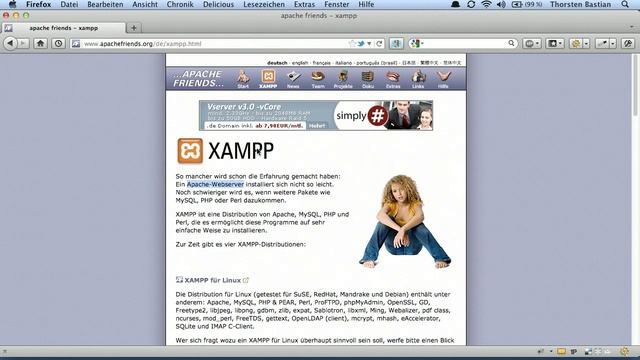Reload the page with the refresh arrow
Viewport: 640px width, 360px height.
point(379,44)
